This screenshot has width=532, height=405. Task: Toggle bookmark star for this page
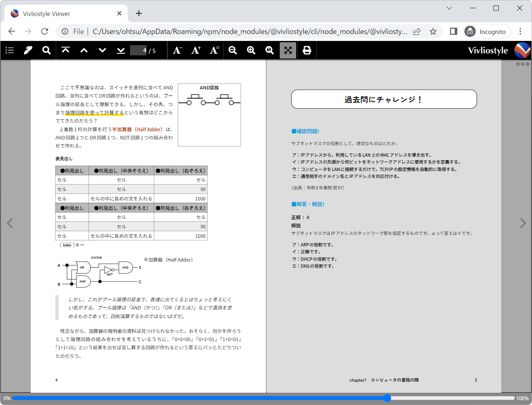433,31
